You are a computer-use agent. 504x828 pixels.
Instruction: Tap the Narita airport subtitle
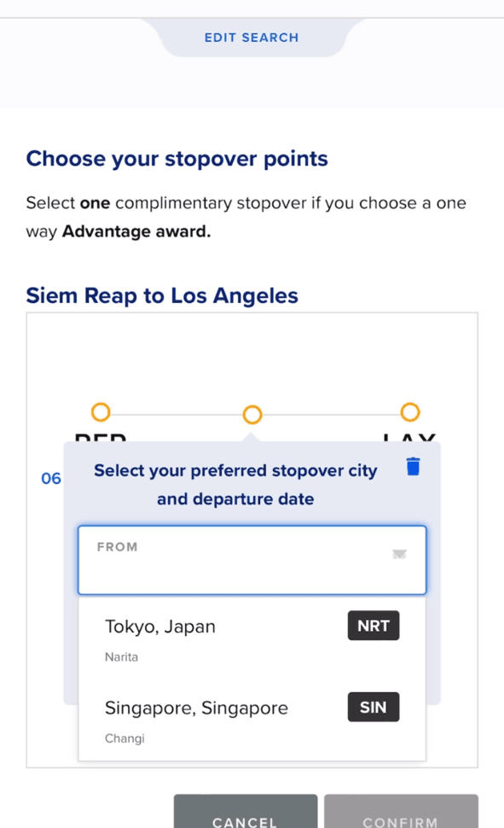point(121,657)
